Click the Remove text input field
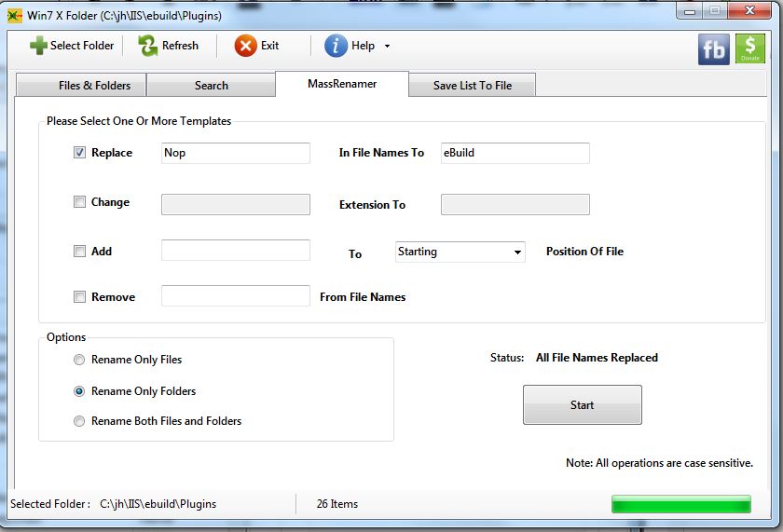Screen dimensions: 783x532 click(x=236, y=296)
